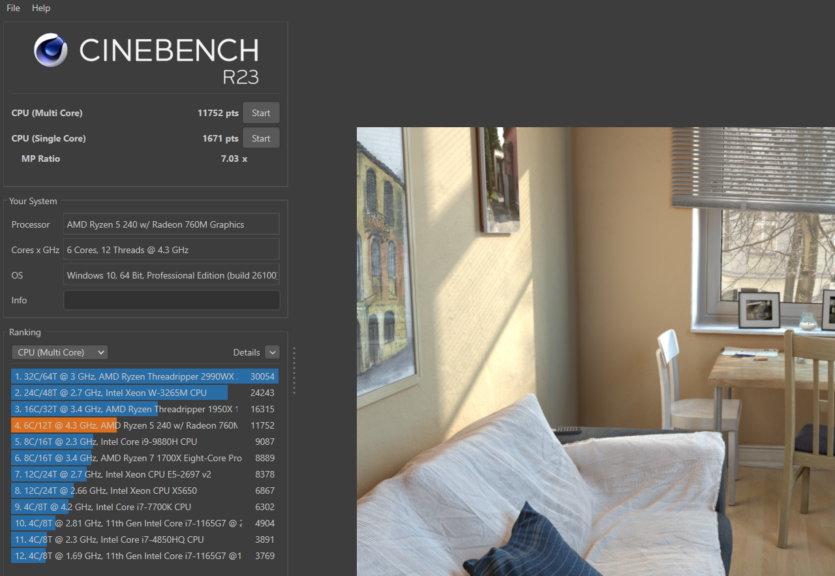The image size is (835, 576).
Task: Click the Processor name field
Action: [x=171, y=225]
